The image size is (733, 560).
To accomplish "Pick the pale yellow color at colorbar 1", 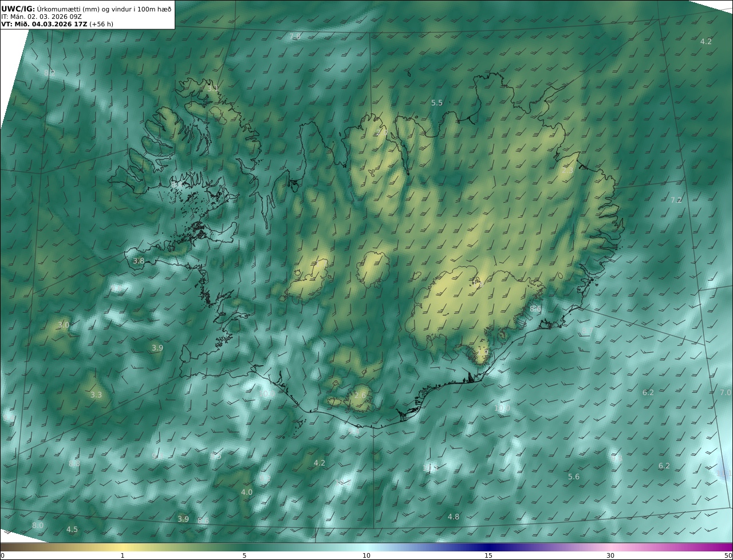I will [123, 547].
